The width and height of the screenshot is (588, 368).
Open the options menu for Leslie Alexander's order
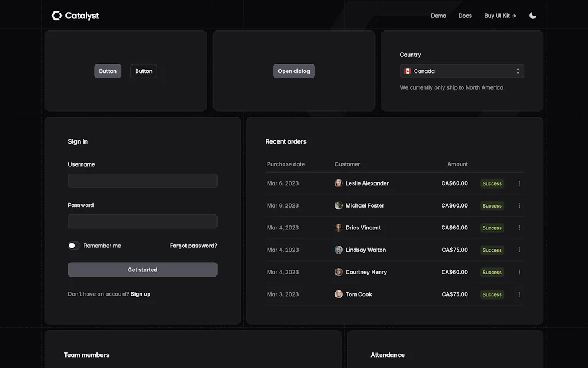(x=519, y=183)
